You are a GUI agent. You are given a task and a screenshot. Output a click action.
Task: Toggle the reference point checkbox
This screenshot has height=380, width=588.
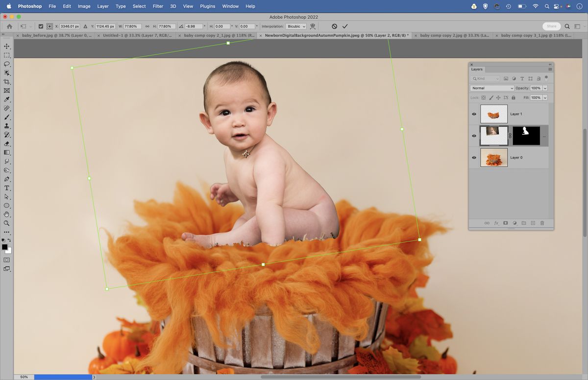click(41, 26)
